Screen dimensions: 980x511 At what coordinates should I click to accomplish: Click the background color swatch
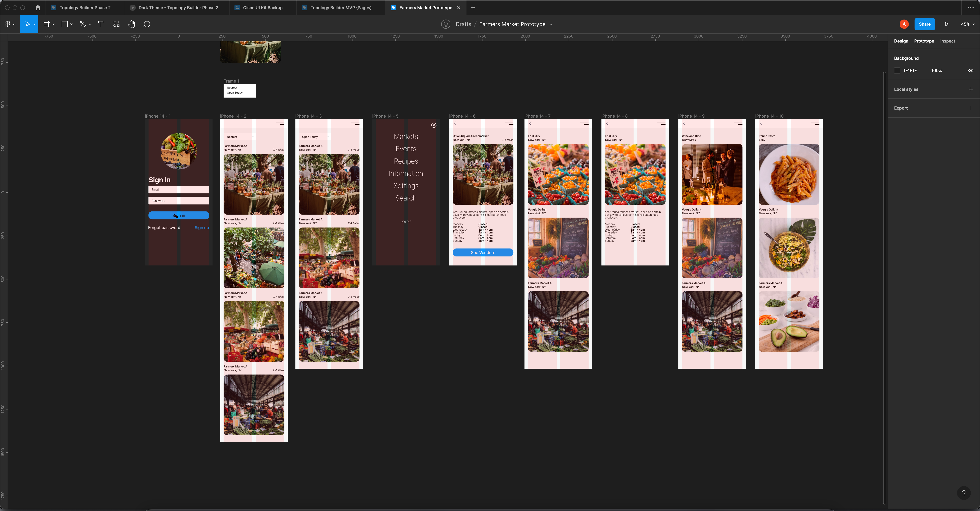[x=898, y=70]
